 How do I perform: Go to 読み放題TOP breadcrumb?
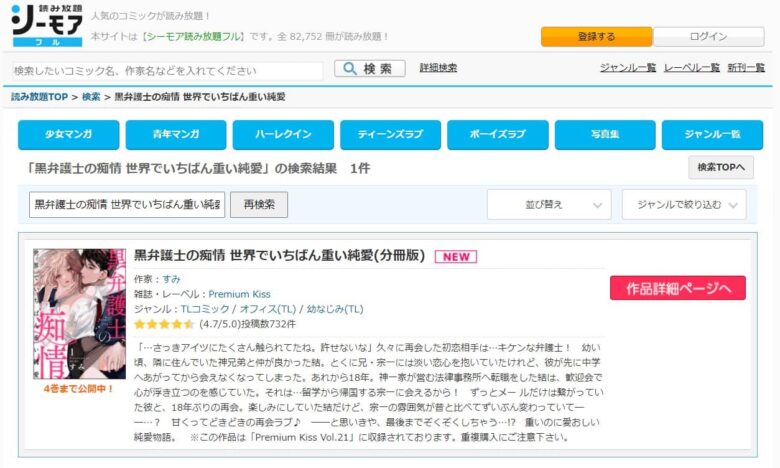[40, 97]
